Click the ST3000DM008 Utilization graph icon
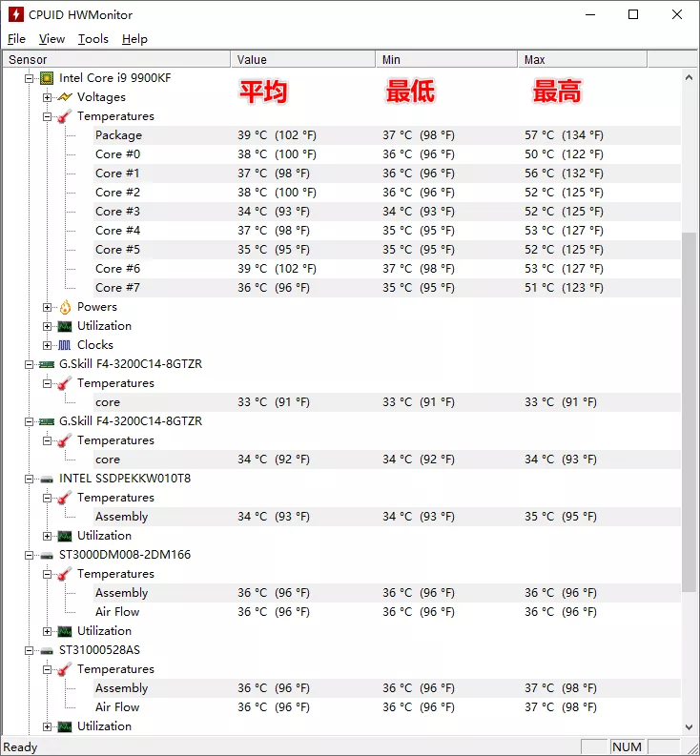The image size is (700, 756). (x=65, y=632)
